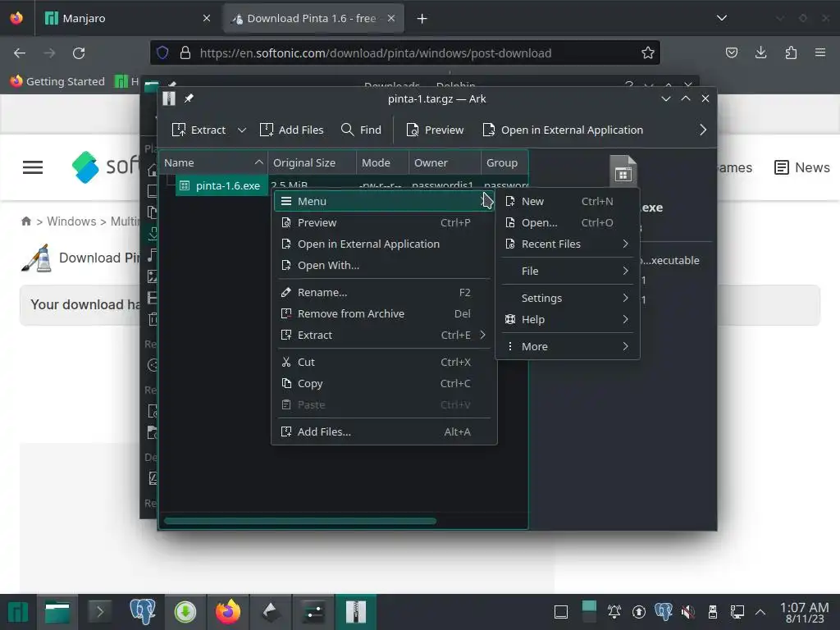This screenshot has width=840, height=630.
Task: Choose Open... in the submenu
Action: 568,223
